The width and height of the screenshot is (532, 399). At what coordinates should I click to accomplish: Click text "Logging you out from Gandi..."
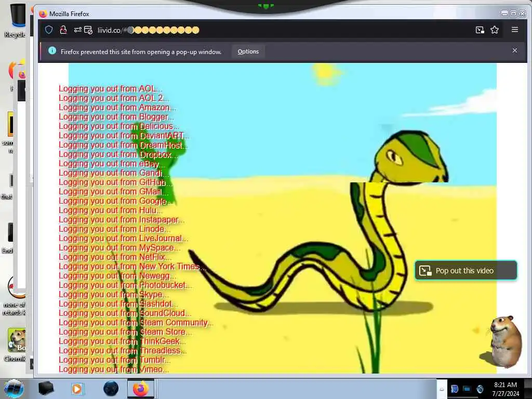[114, 173]
